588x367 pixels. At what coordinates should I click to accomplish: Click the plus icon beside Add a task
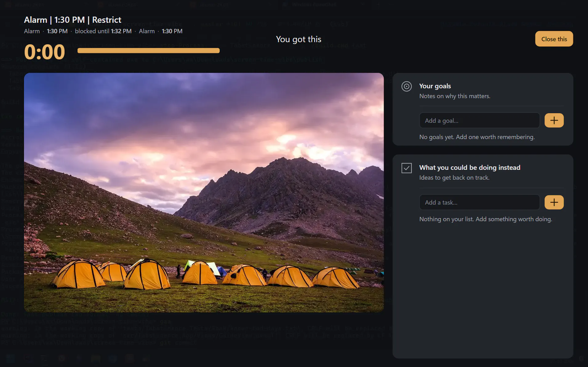554,202
